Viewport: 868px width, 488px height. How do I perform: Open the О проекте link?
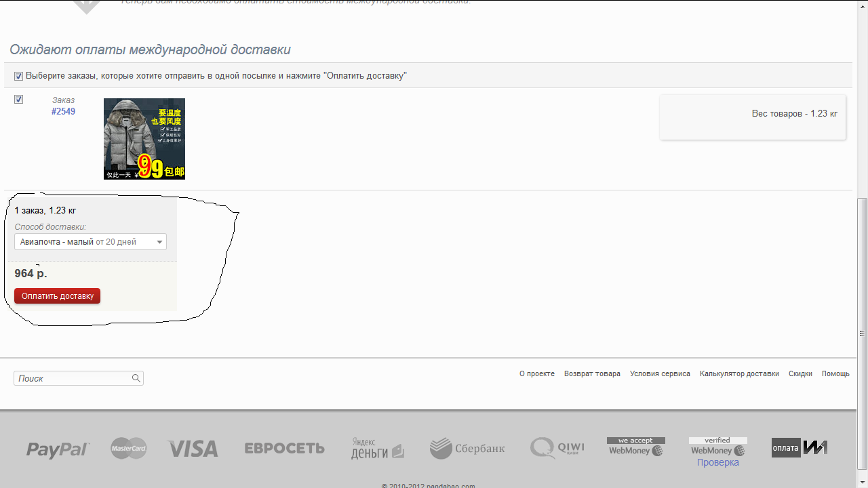tap(537, 373)
